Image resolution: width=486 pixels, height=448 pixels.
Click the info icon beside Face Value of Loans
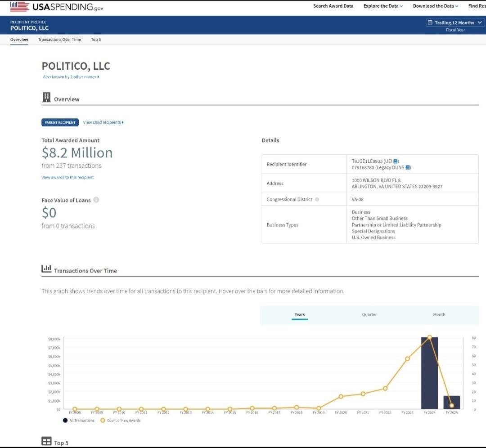point(96,200)
